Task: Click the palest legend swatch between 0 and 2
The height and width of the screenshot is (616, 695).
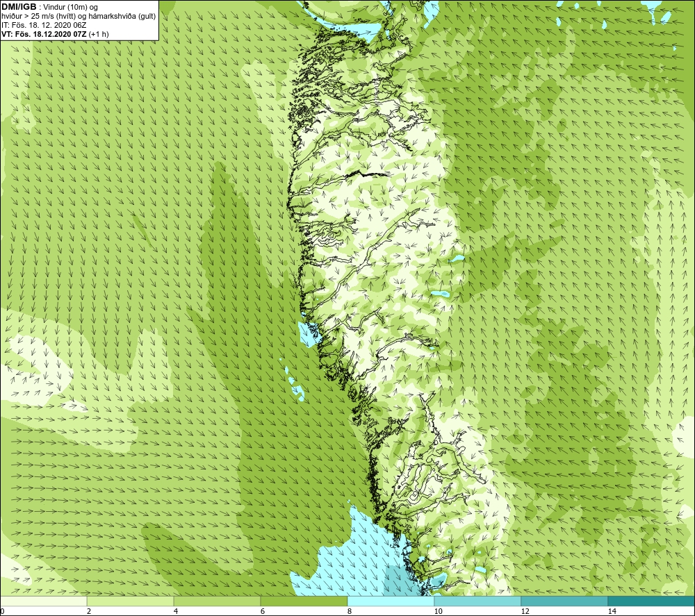Action: coord(43,601)
